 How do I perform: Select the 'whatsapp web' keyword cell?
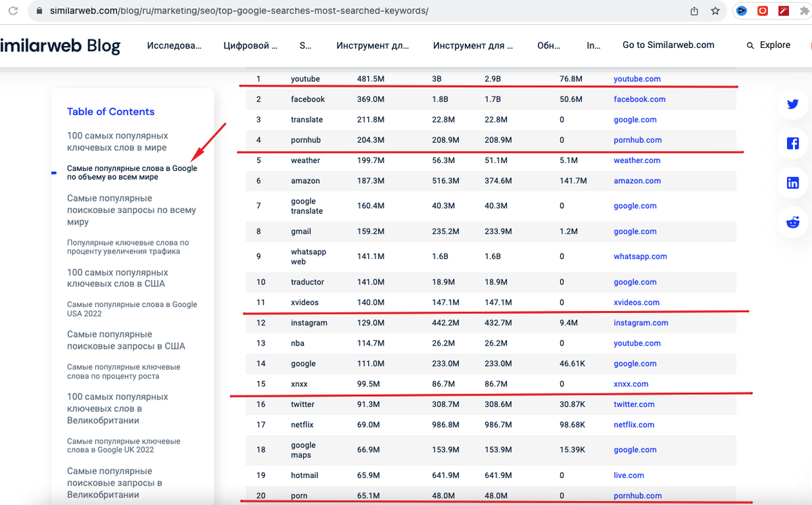point(309,257)
